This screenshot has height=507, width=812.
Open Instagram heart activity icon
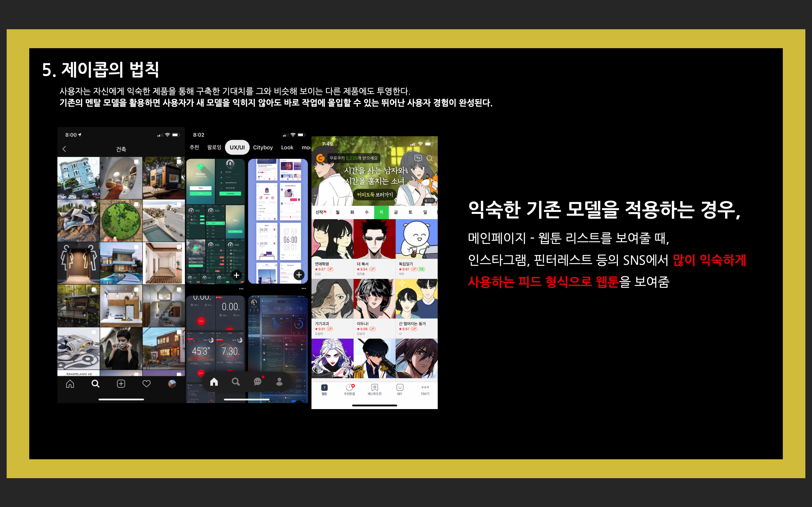(x=146, y=384)
